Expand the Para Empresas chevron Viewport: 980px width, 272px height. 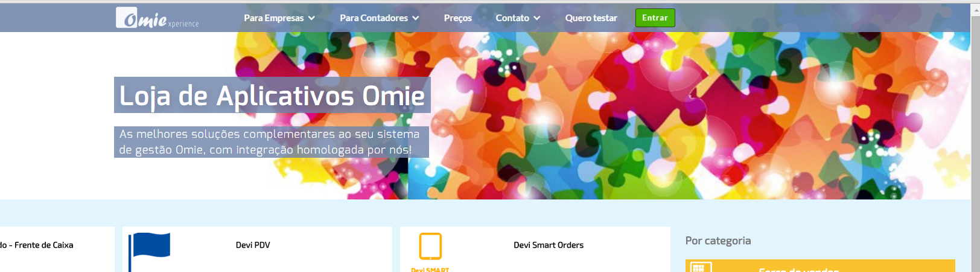(x=311, y=18)
